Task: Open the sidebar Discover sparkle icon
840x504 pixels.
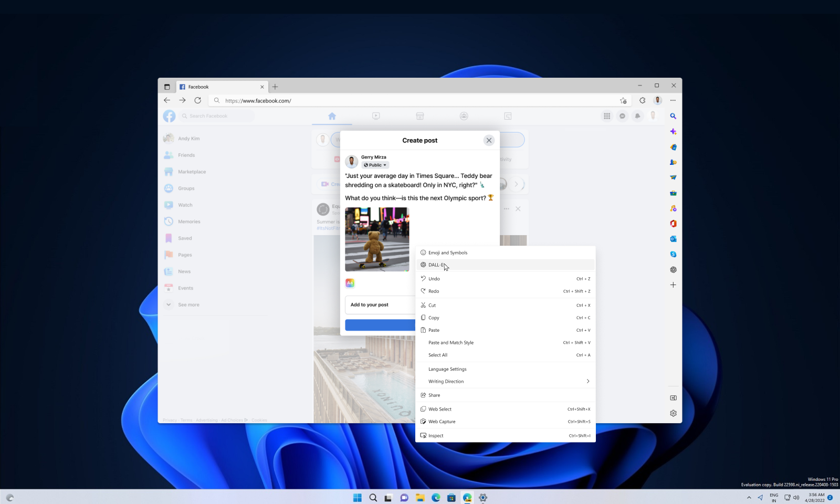Action: coord(673,132)
